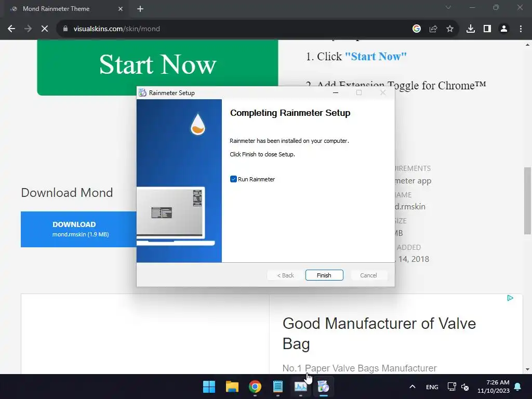Click Cancel in Rainmeter Setup
The width and height of the screenshot is (532, 399).
pyautogui.click(x=368, y=275)
